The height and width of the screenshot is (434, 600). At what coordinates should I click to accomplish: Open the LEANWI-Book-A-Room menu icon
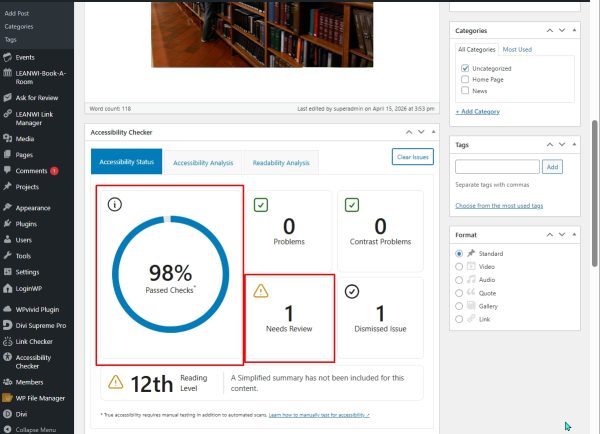pos(7,73)
